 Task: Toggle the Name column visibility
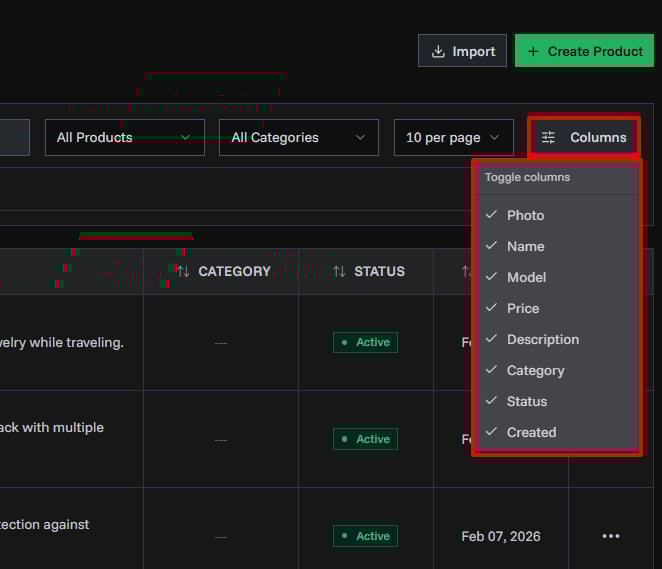[x=557, y=246]
